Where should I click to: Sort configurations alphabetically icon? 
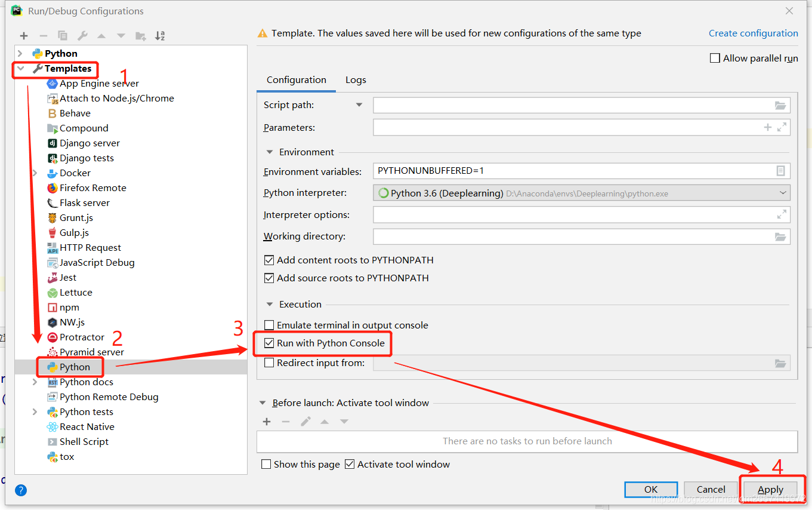pyautogui.click(x=160, y=36)
